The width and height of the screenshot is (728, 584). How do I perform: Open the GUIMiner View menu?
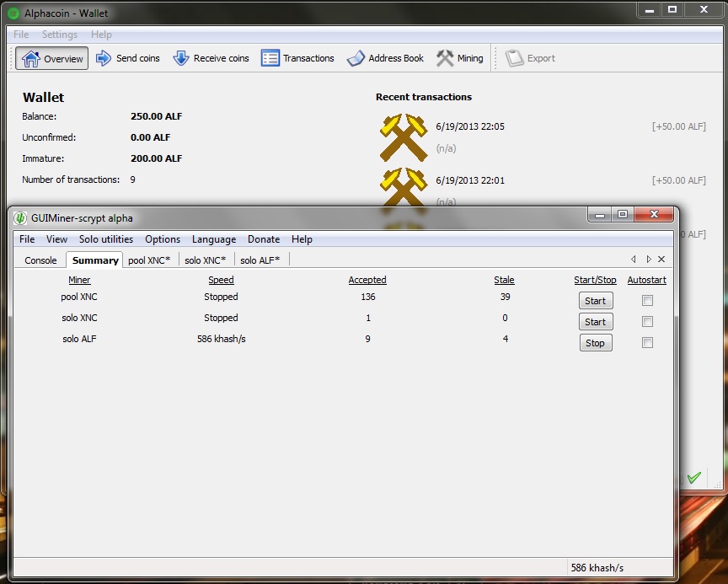[x=56, y=239]
